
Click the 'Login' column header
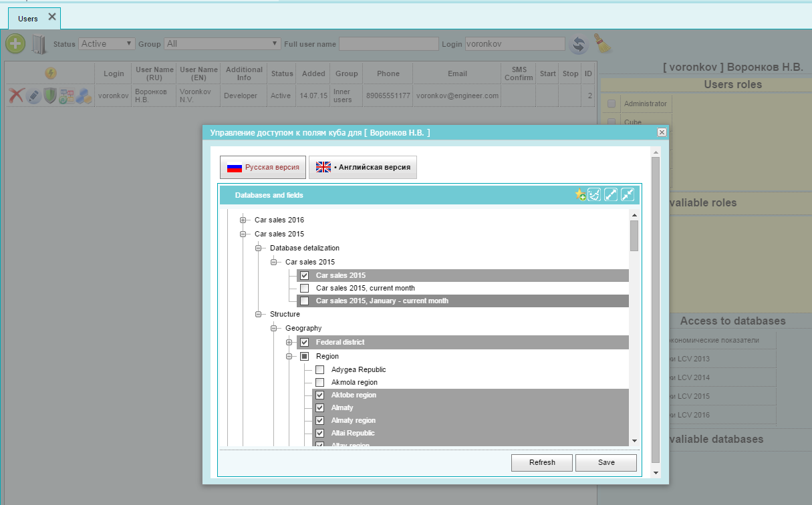114,73
